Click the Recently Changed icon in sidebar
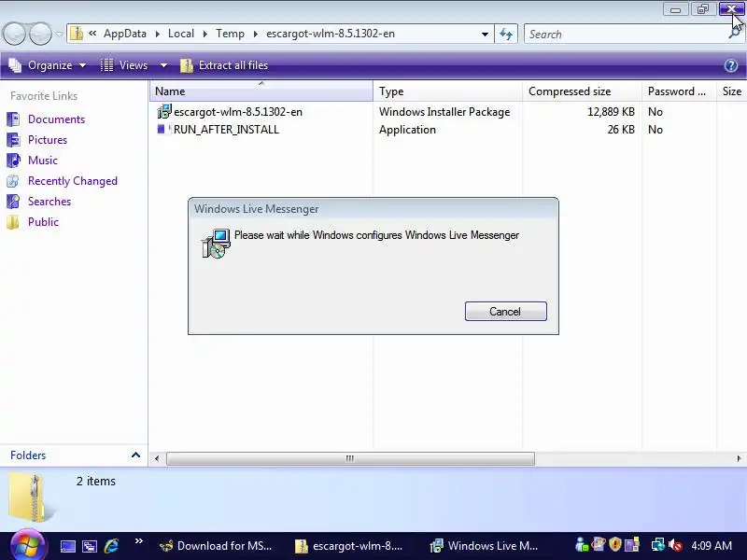This screenshot has width=747, height=560. pos(13,181)
